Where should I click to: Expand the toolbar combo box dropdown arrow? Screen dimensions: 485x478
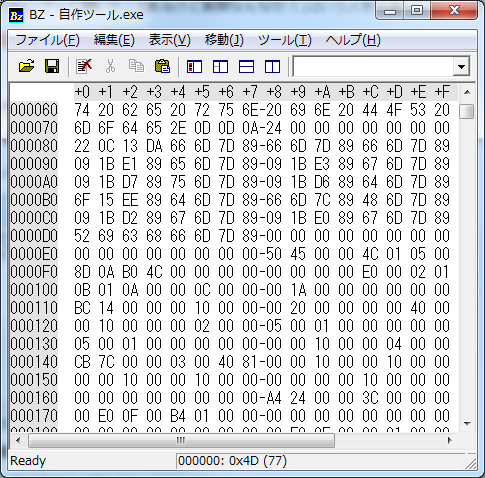461,67
